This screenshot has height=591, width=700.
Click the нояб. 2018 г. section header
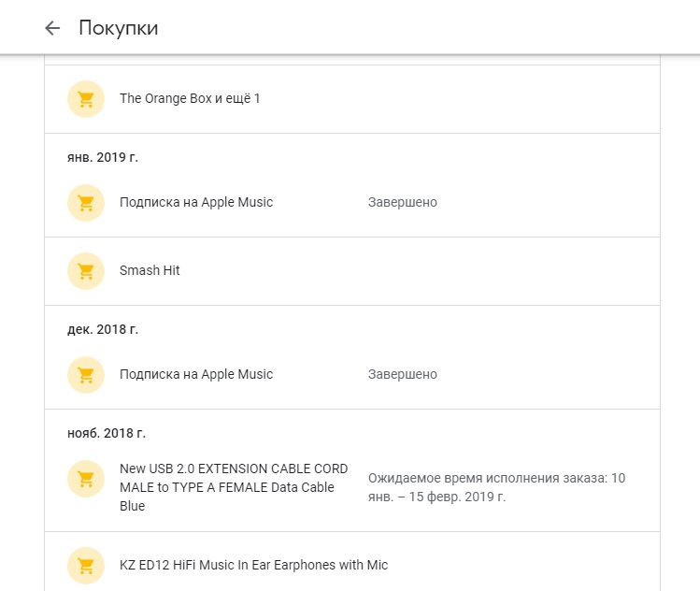coord(107,433)
